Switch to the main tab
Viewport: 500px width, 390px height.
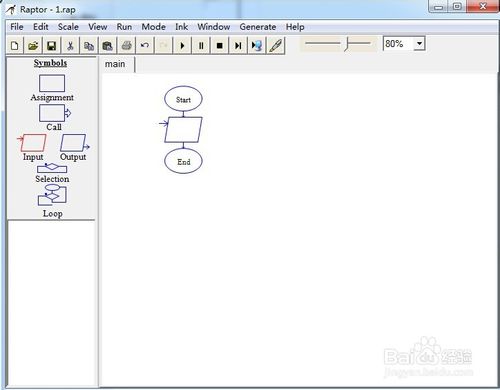pyautogui.click(x=115, y=64)
